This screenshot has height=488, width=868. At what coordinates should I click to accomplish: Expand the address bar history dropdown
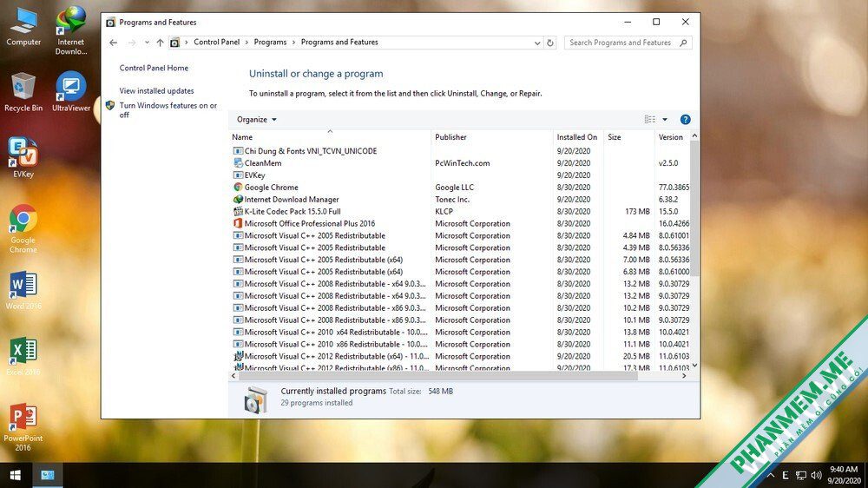tap(537, 43)
